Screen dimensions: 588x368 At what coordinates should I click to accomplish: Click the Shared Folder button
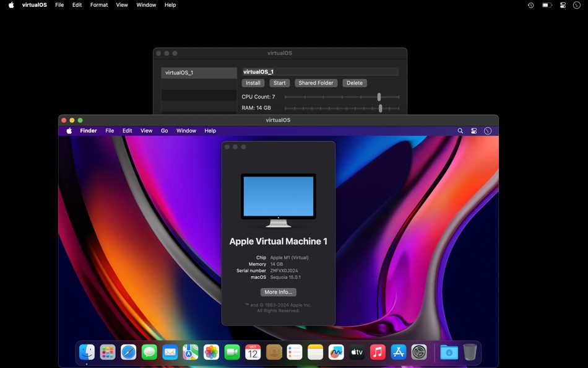coord(316,83)
